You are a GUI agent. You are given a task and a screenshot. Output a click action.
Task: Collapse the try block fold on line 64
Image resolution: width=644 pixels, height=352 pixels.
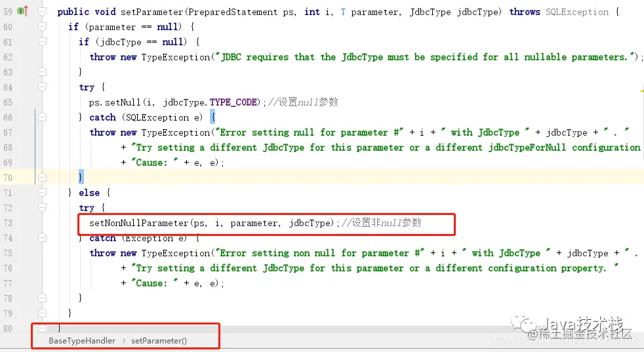(x=42, y=87)
